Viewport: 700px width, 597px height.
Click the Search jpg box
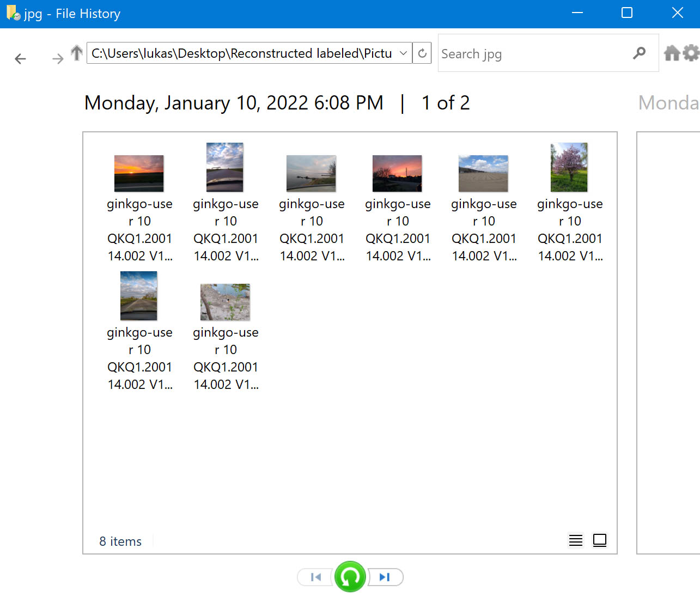coord(534,53)
